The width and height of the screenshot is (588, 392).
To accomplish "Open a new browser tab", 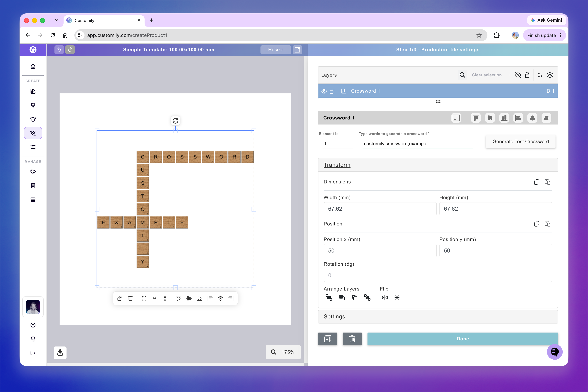I will tap(151, 20).
